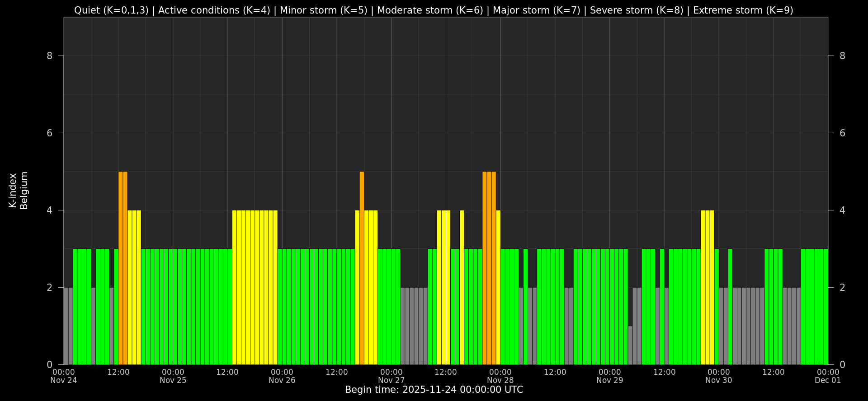This screenshot has height=401, width=868.
Task: Click the '00:00 Dec 01' x-axis label
Action: point(828,376)
